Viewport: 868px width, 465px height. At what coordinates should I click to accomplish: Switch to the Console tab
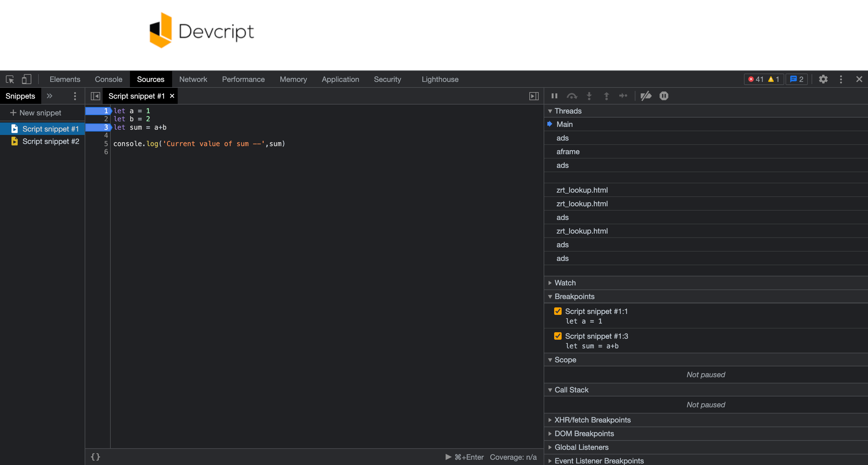109,79
